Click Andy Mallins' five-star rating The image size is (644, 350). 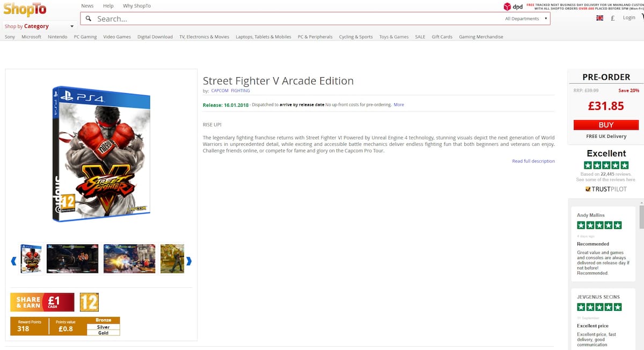pyautogui.click(x=599, y=226)
